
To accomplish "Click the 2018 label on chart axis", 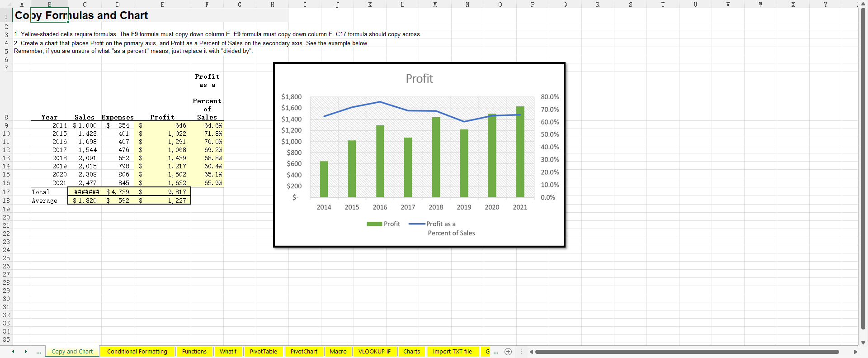I will (436, 207).
